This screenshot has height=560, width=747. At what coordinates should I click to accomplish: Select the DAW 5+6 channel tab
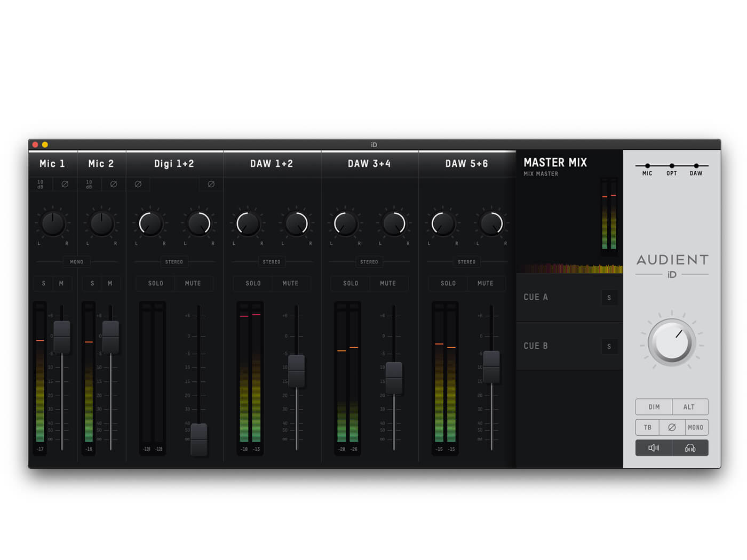pos(467,164)
